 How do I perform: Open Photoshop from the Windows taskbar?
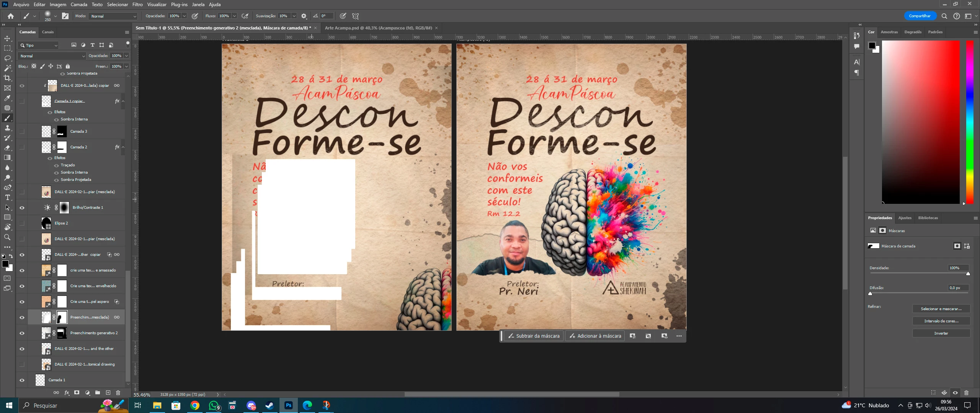coord(289,405)
